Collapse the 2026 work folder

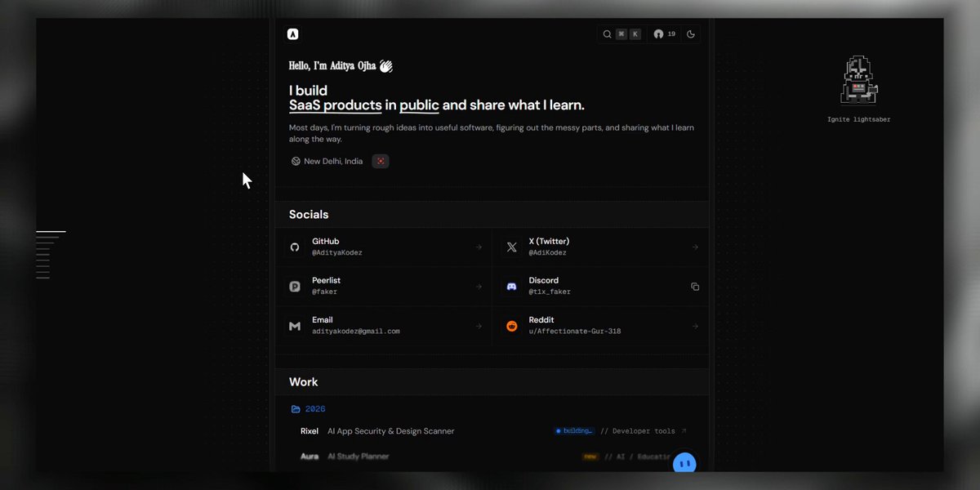308,409
